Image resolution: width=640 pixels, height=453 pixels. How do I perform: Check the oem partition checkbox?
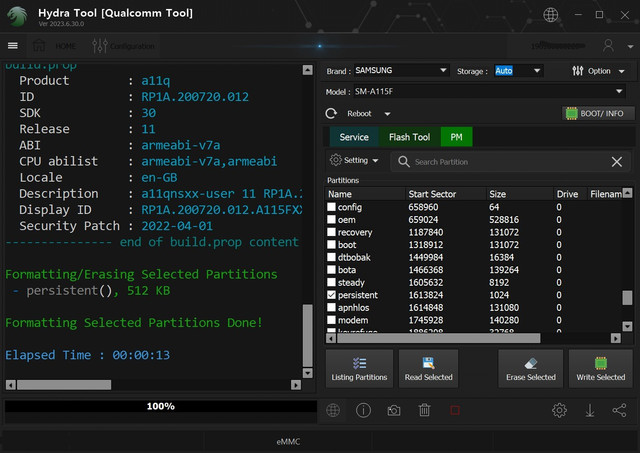coord(331,220)
